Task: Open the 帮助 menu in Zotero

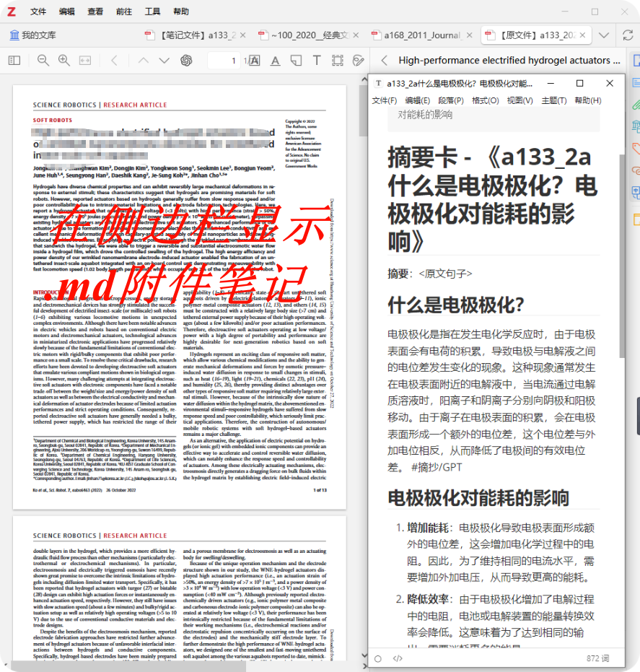Action: 181,12
